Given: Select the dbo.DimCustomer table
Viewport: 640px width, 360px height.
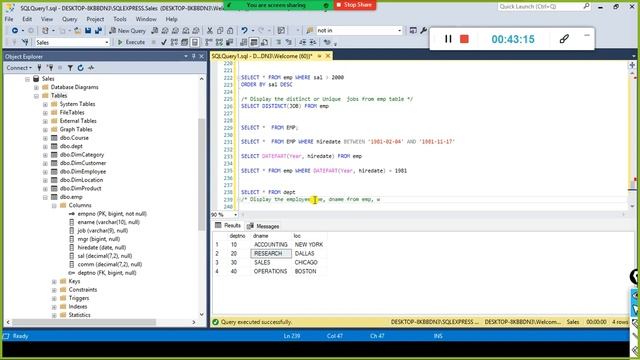Looking at the screenshot, I should click(83, 163).
